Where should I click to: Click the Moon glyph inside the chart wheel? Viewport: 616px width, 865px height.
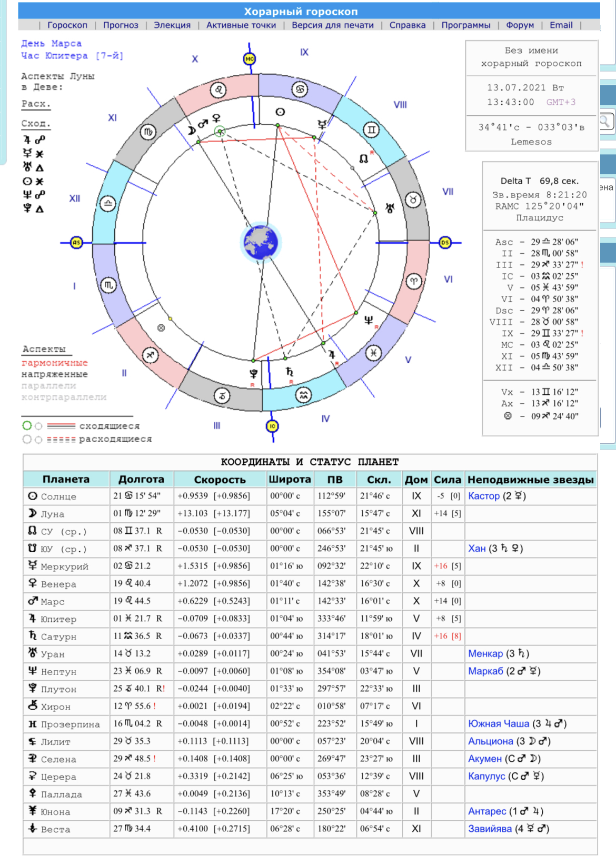[x=192, y=130]
